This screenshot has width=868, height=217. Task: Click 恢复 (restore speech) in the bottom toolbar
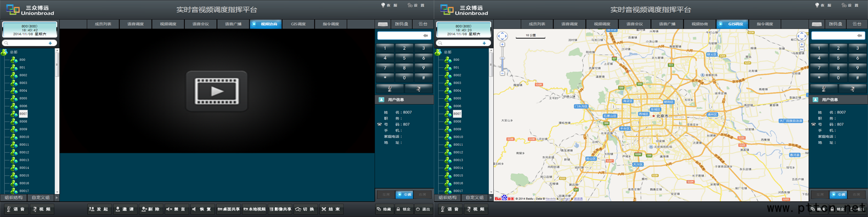(x=202, y=209)
